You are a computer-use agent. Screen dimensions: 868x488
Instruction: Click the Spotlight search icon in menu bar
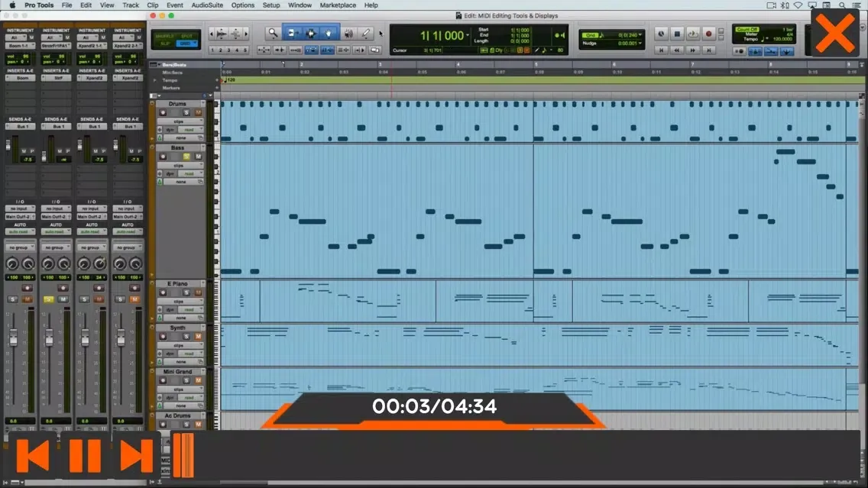click(842, 5)
